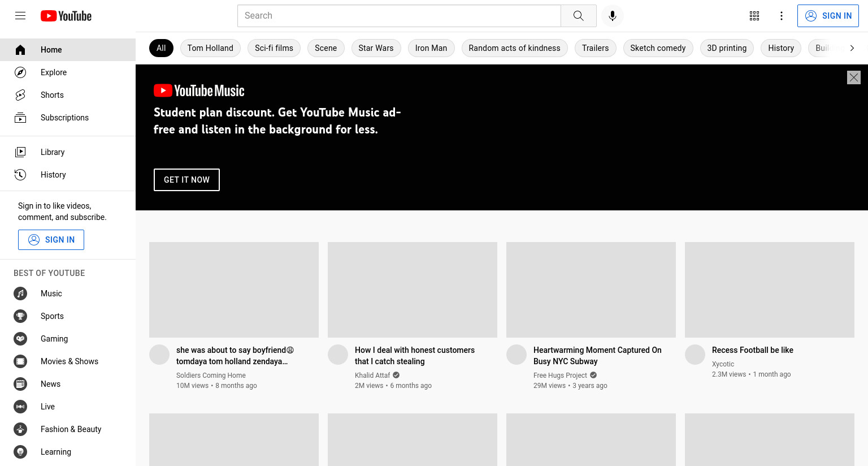Click the top-right SIGN IN button
Screen dimensions: 868x466
828,16
